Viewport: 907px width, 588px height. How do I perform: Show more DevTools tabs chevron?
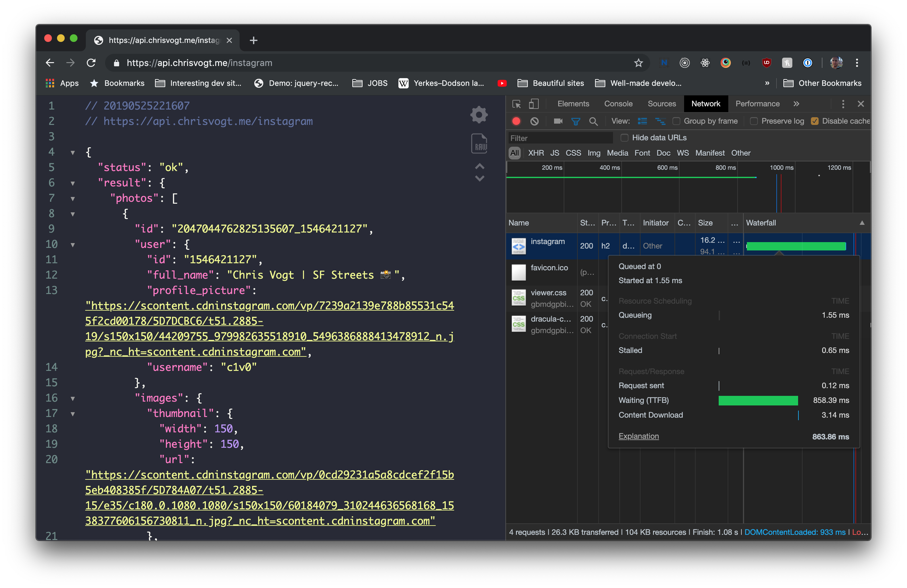796,104
